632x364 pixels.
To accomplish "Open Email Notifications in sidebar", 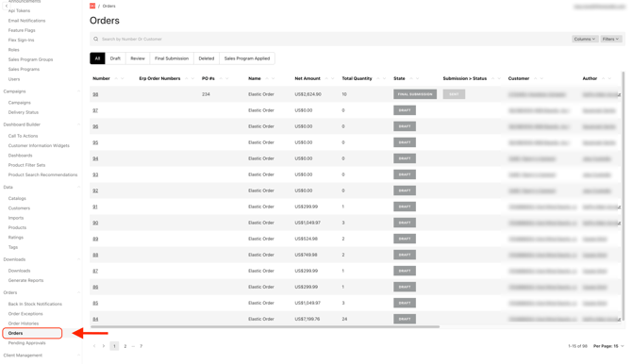I will pyautogui.click(x=26, y=21).
